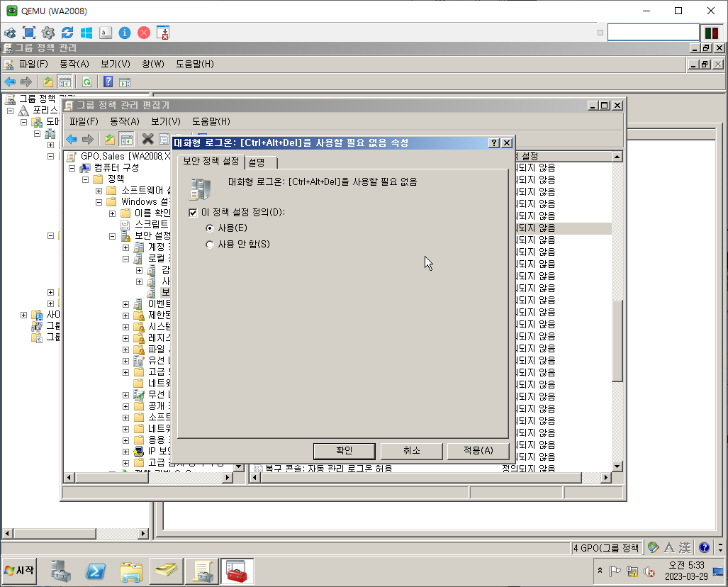Click back arrow in Group Policy Management toolbar
Image resolution: width=728 pixels, height=587 pixels.
click(10, 82)
